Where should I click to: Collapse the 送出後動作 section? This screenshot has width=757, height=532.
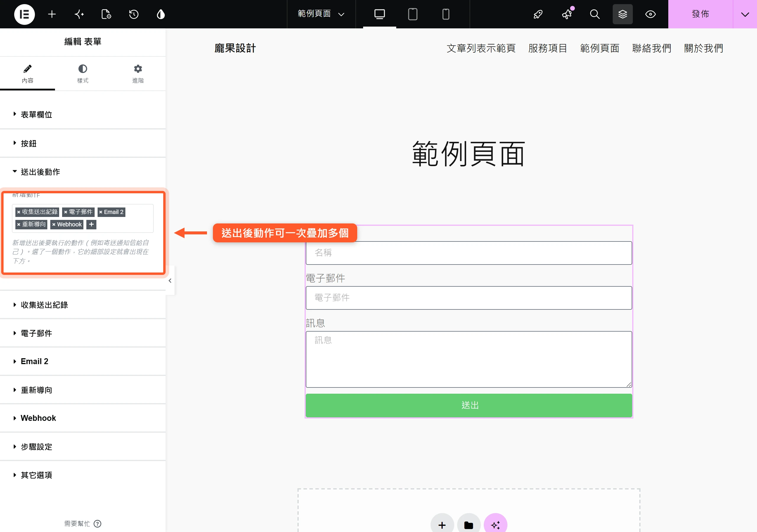click(x=83, y=172)
